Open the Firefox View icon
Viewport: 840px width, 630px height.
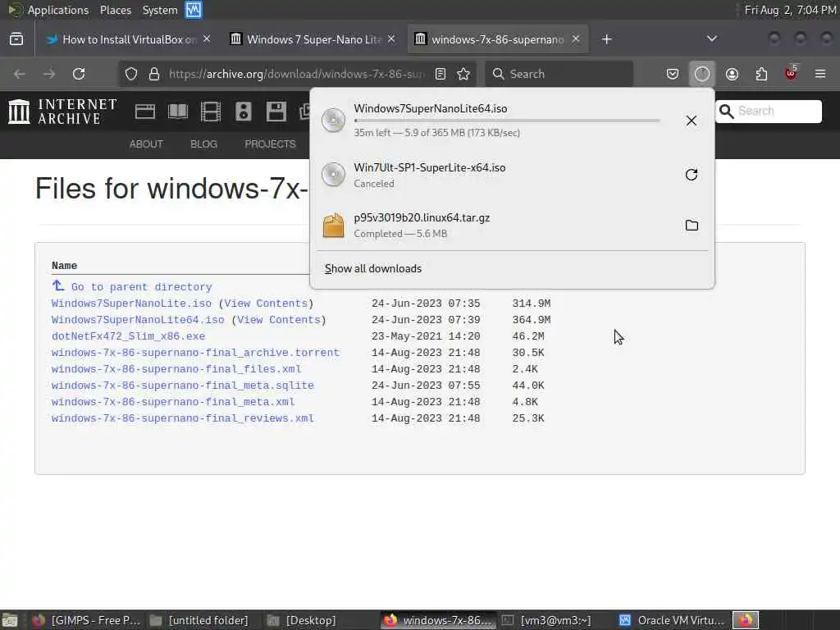pos(16,39)
